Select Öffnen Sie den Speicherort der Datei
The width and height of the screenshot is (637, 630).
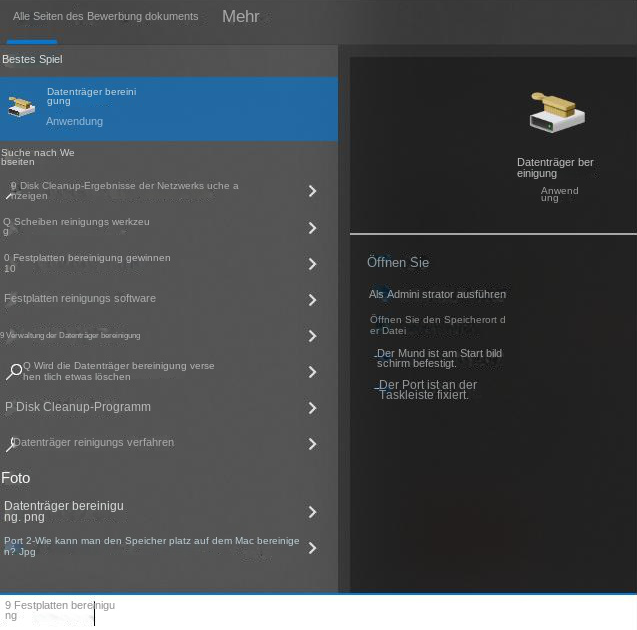point(438,325)
